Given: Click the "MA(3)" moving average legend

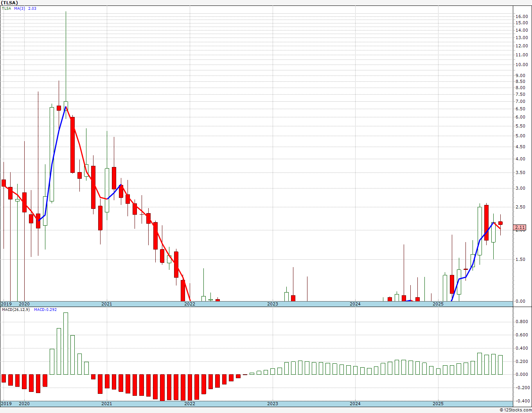Looking at the screenshot, I should coord(20,8).
